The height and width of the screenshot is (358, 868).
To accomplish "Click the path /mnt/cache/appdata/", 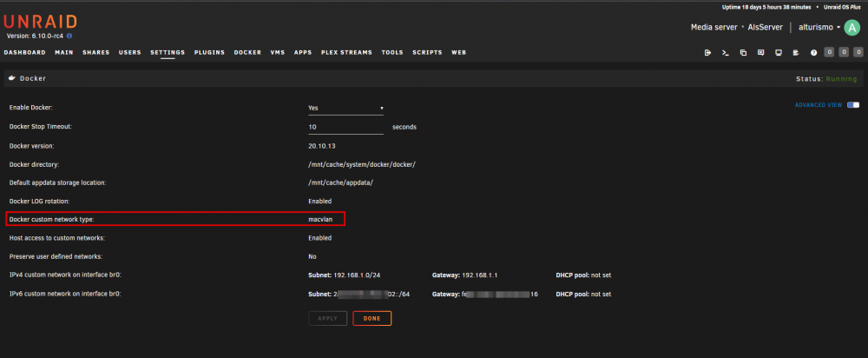I will point(341,182).
